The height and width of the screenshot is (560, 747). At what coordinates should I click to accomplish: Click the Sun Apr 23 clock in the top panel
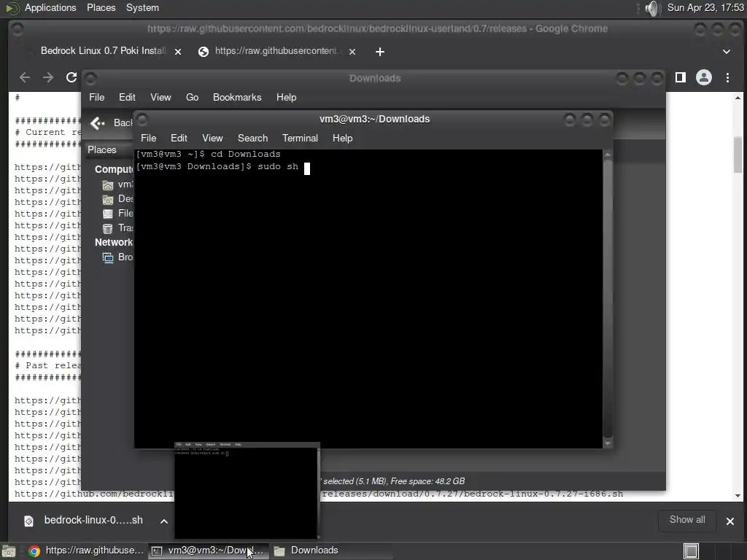705,7
